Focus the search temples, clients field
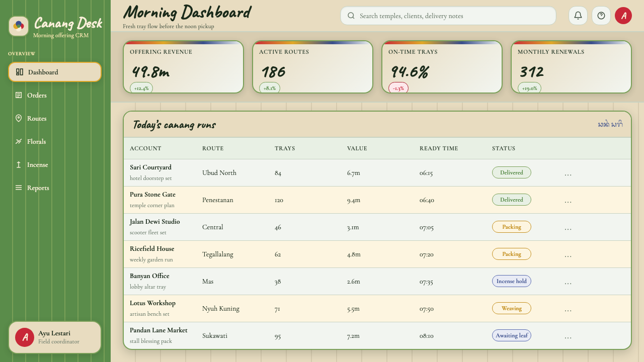Viewport: 644px width, 362px height. (x=448, y=16)
